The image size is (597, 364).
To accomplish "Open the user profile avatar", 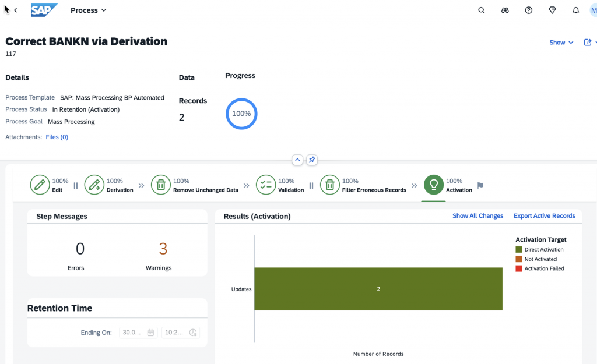I will pos(593,10).
